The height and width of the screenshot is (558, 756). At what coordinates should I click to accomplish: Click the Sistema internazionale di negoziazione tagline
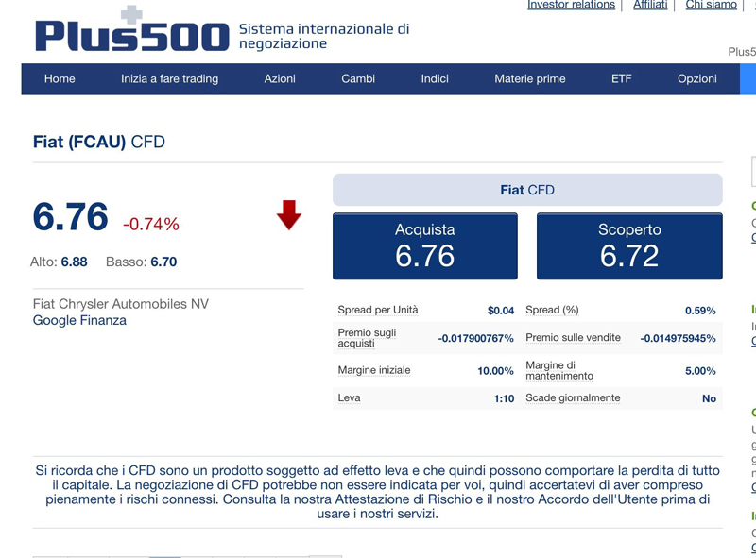coord(324,36)
